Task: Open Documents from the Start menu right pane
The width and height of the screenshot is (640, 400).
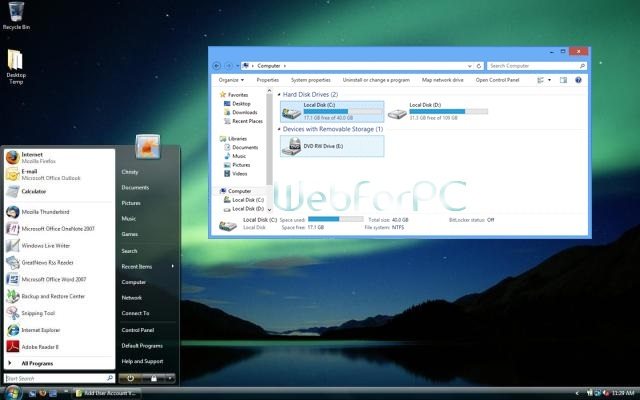Action: point(135,187)
